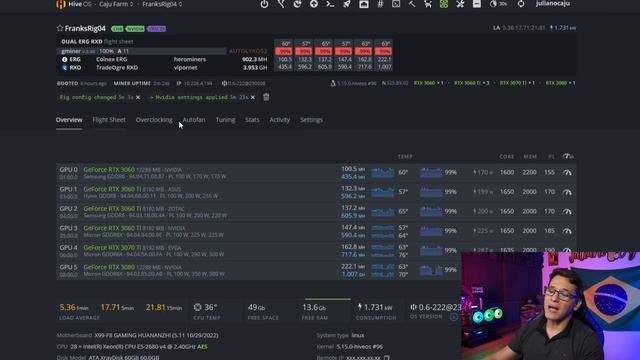Click the pickaxe miner icon in toolbar
640x360 pixels.
(412, 4)
